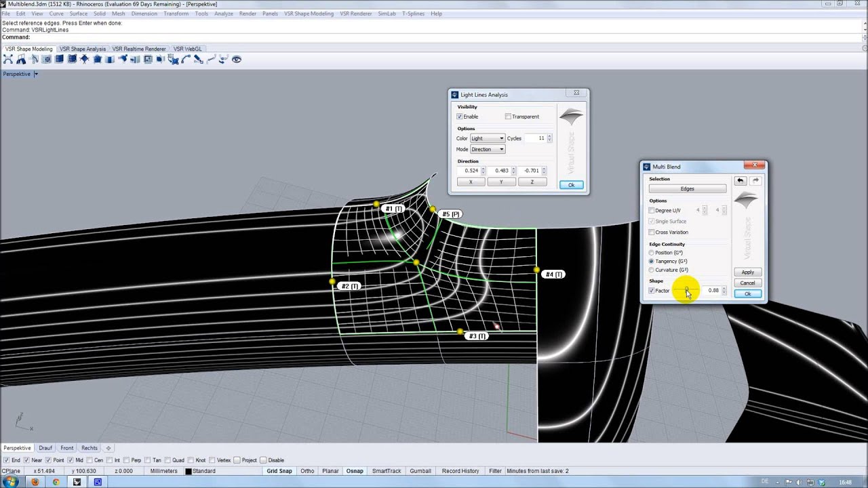The height and width of the screenshot is (488, 868).
Task: Click the Z direction button
Action: point(532,182)
